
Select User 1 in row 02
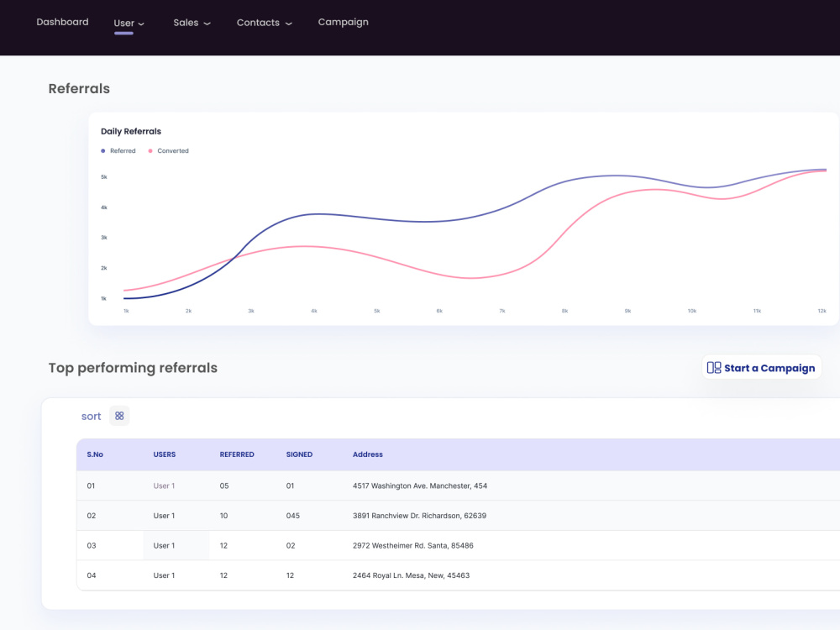[x=164, y=516]
